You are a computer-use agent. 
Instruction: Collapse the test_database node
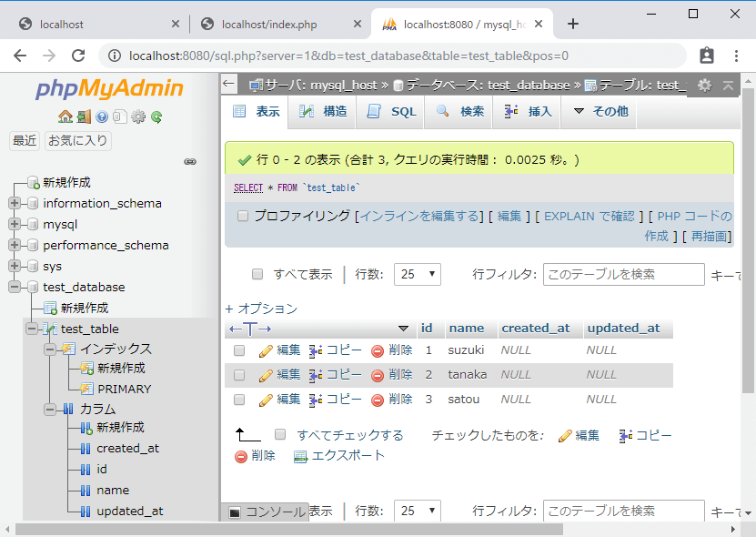point(15,287)
